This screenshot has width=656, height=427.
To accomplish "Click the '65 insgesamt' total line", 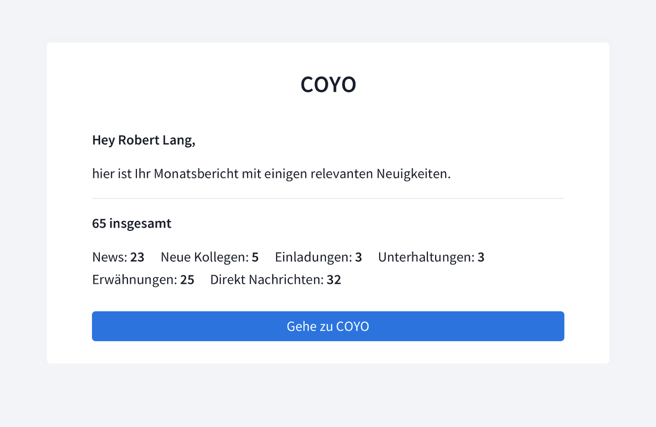I will (x=131, y=223).
